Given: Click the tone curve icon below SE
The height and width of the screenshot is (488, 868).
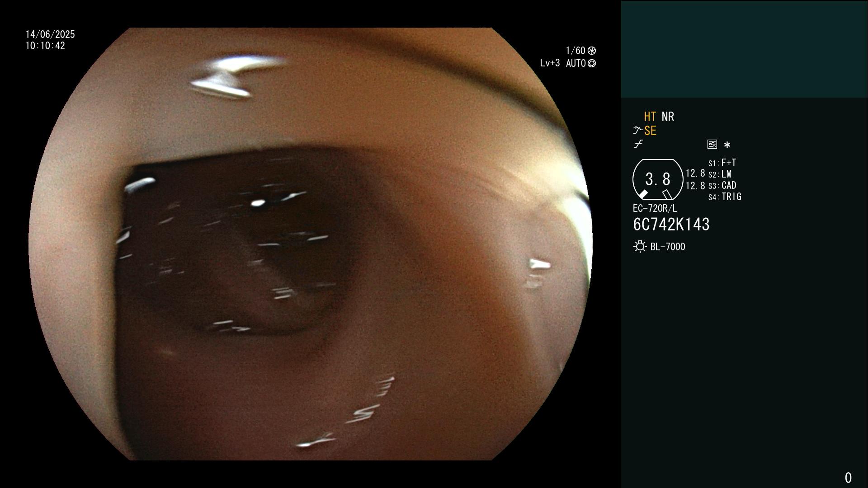Looking at the screenshot, I should (x=638, y=144).
